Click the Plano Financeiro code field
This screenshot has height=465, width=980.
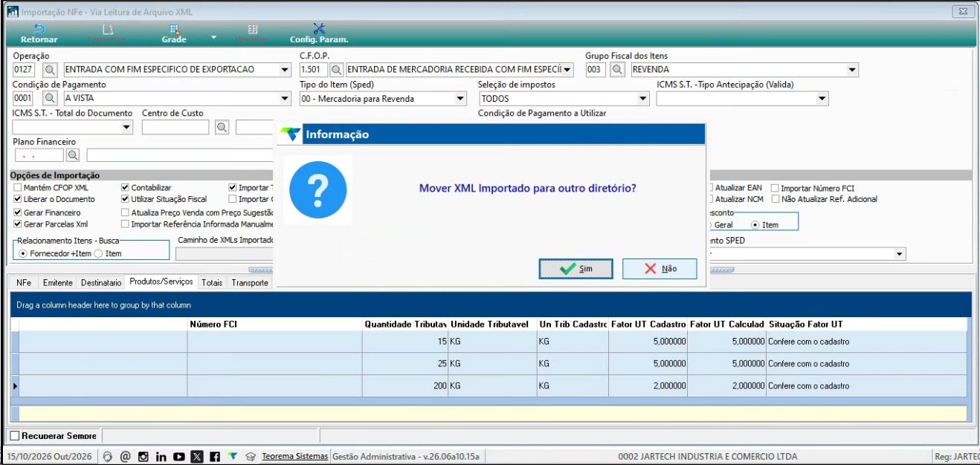(x=39, y=155)
